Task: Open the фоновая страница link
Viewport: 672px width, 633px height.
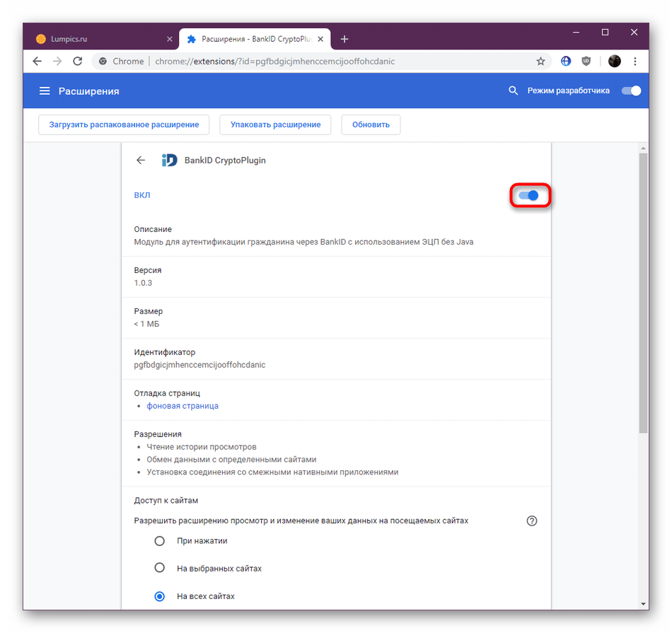Action: 183,406
